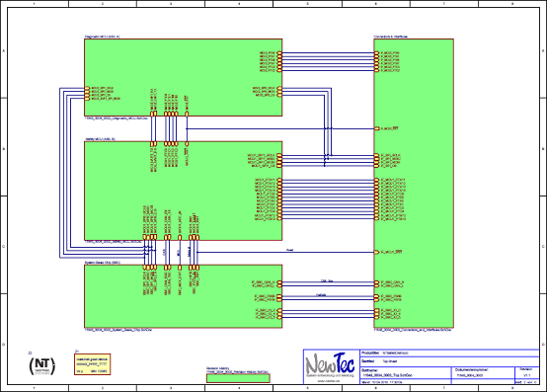Image resolution: width=547 pixels, height=392 pixels.
Task: Click the NewTec logo in title block
Action: (x=330, y=365)
